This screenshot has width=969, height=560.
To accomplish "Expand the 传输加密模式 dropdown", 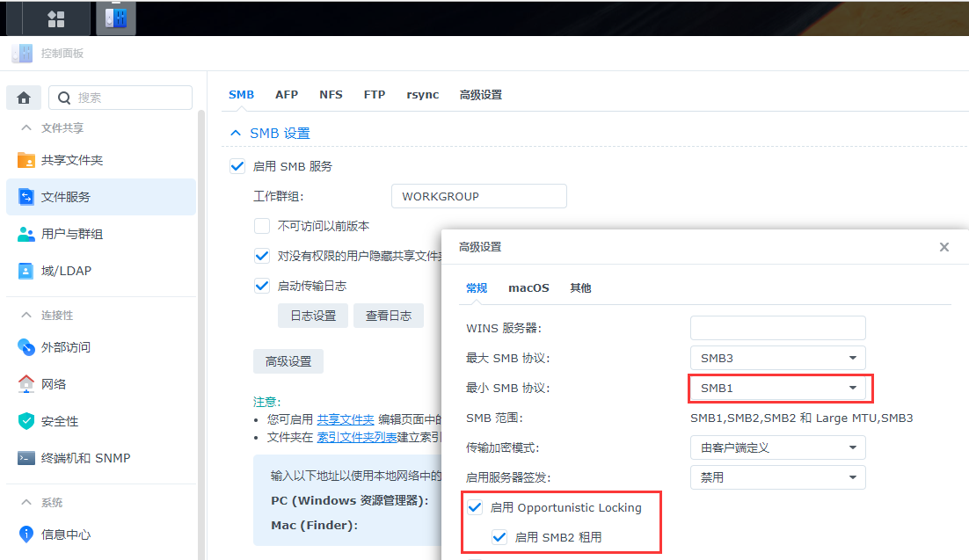I will 777,447.
